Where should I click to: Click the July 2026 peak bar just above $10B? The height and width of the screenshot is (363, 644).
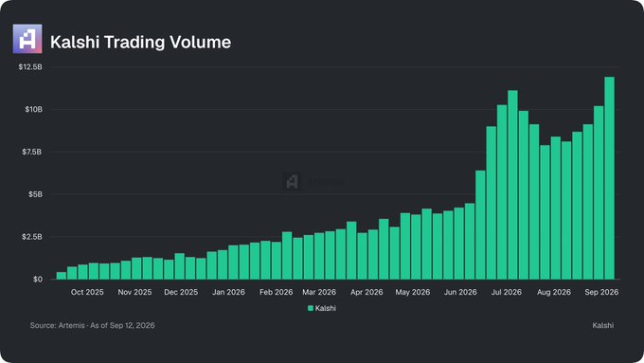[512, 185]
